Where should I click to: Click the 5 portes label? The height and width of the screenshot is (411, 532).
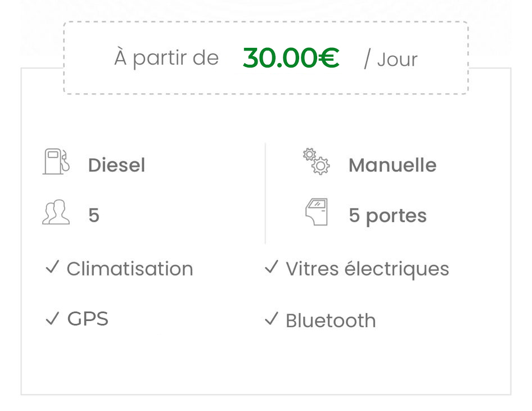point(387,216)
